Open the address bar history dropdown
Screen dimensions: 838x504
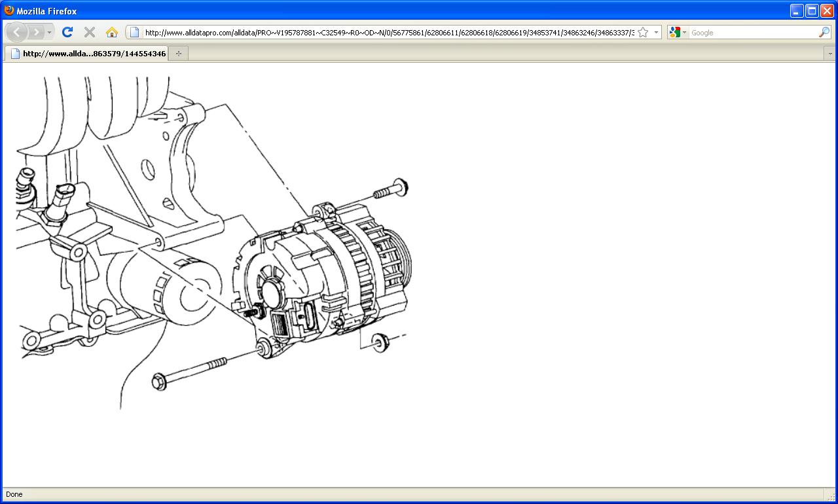pyautogui.click(x=656, y=32)
